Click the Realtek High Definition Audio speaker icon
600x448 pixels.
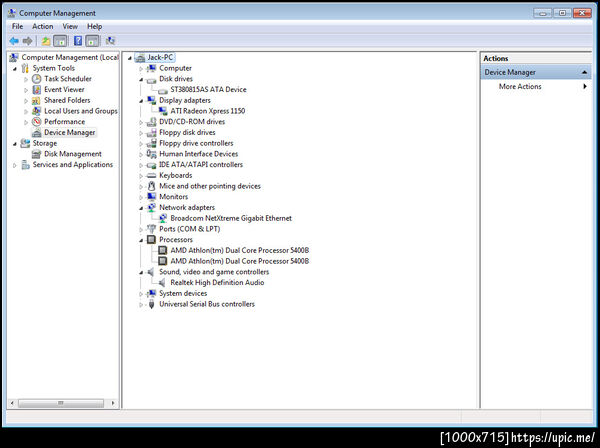coord(163,282)
